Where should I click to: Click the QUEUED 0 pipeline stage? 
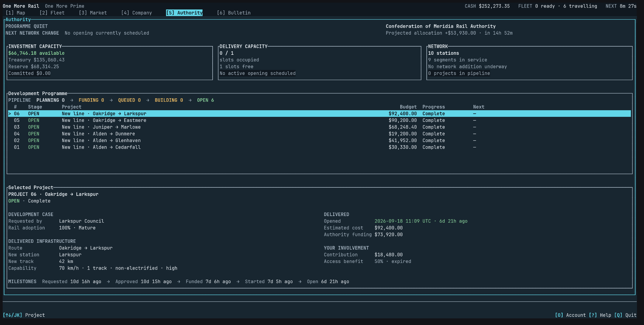pyautogui.click(x=129, y=100)
